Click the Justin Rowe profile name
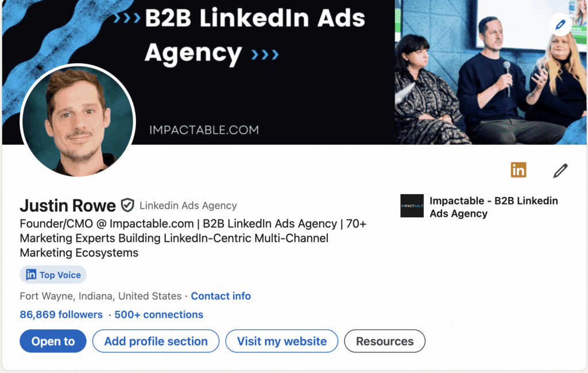Image resolution: width=588 pixels, height=373 pixels. click(x=68, y=205)
